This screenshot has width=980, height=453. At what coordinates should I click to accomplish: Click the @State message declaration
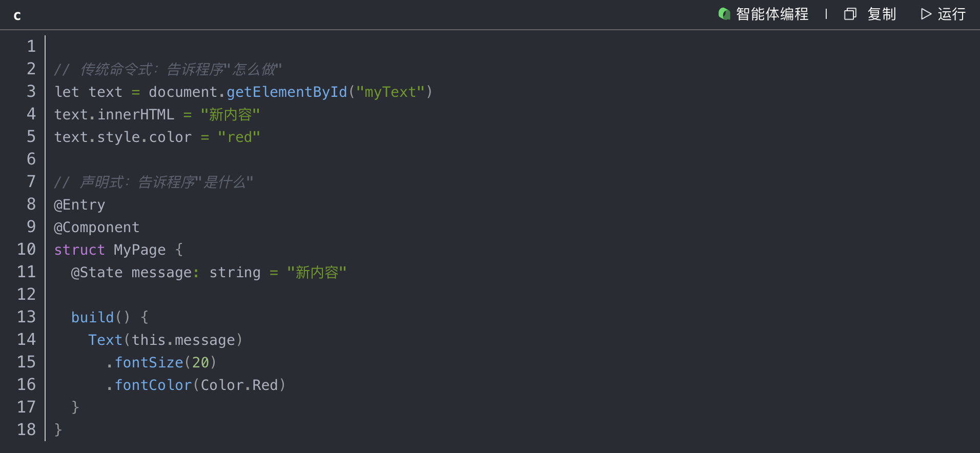[131, 272]
